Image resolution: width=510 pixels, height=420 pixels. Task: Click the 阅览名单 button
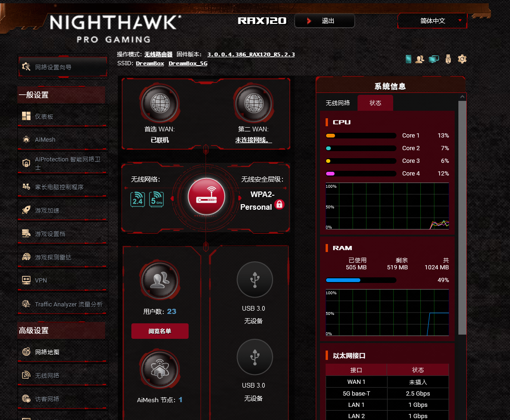click(x=160, y=331)
